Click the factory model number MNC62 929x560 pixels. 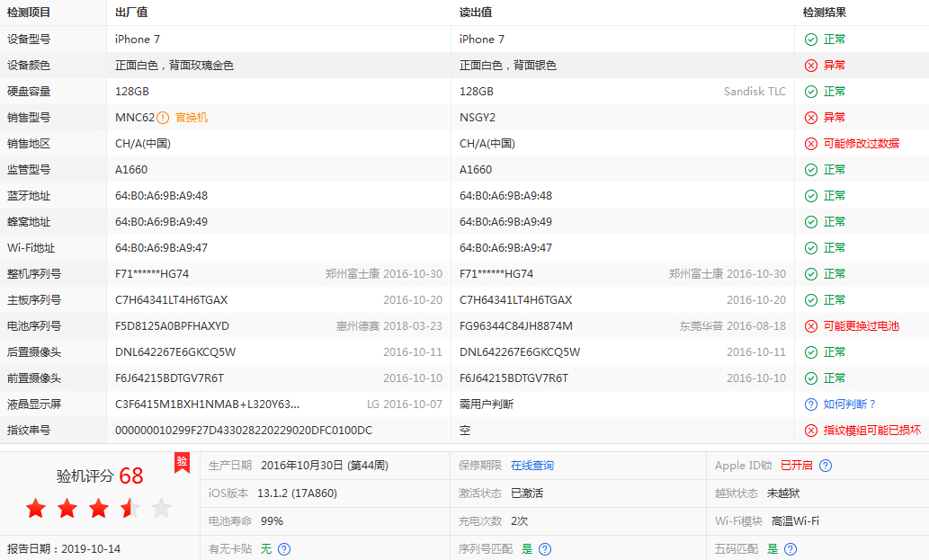[135, 118]
